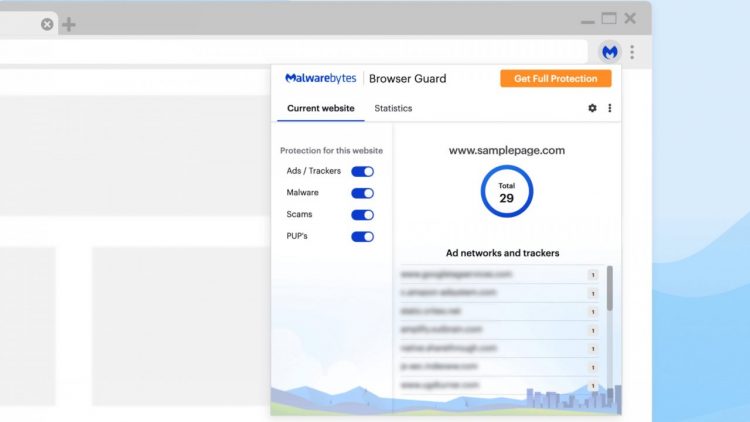Click www.samplepage.com domain text

(507, 150)
